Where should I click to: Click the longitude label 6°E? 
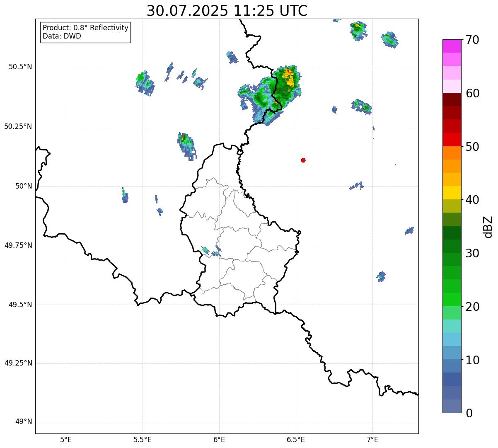tap(219, 439)
